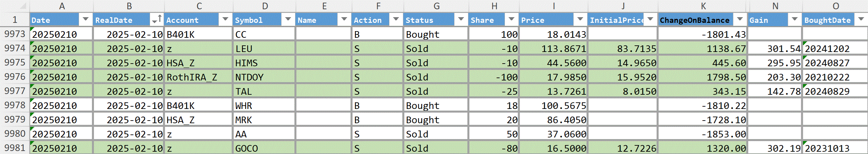Select the NTDOY symbol cell
The width and height of the screenshot is (868, 154).
(x=264, y=77)
